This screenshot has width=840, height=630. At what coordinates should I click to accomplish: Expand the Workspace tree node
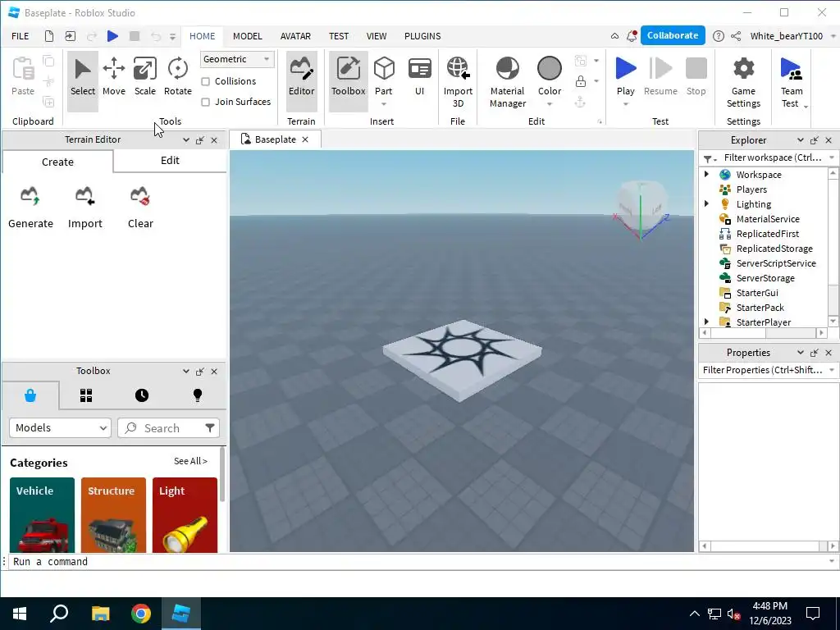(706, 174)
